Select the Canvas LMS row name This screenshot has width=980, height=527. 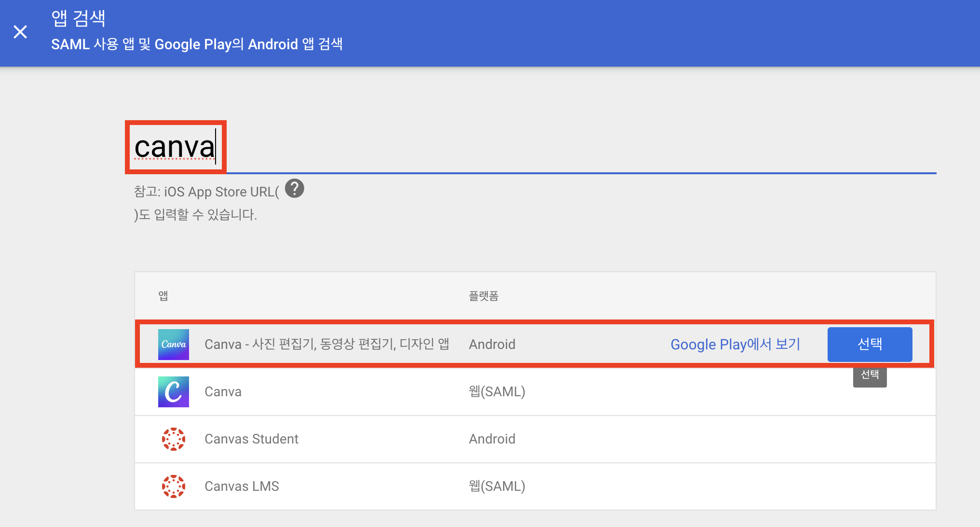click(x=242, y=486)
